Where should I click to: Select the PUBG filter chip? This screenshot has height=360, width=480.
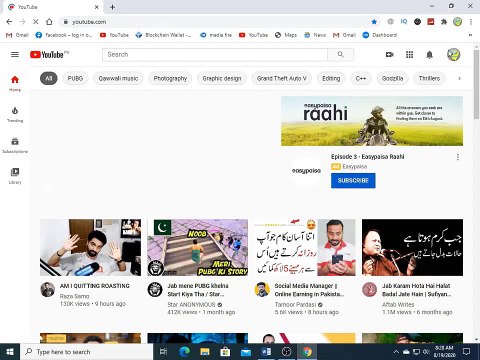(x=75, y=78)
